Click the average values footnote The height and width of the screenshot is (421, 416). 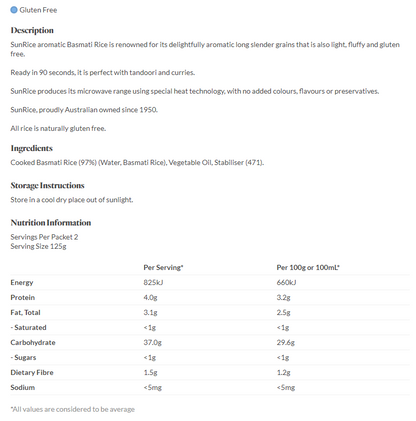[x=73, y=409]
